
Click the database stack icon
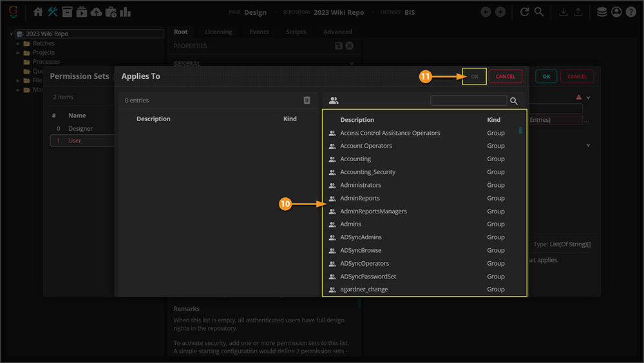coord(601,12)
